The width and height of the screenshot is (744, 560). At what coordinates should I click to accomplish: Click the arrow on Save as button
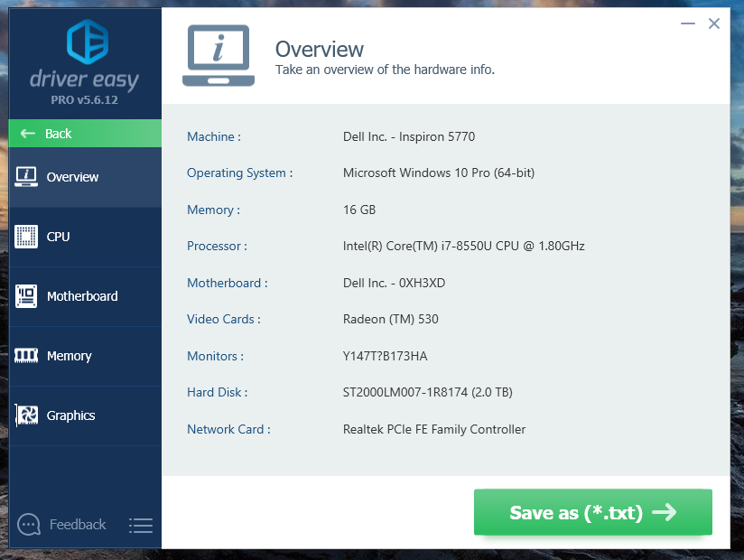[665, 512]
